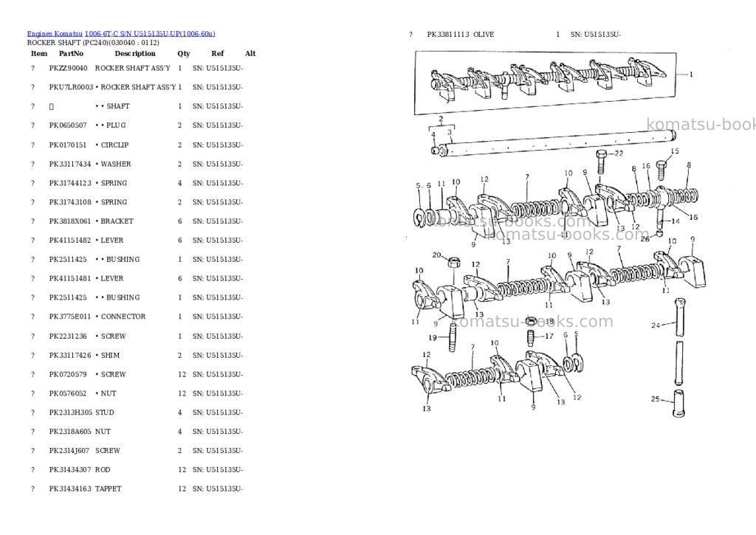The width and height of the screenshot is (756, 535).
Task: Select part number PK33117426
Action: (70, 356)
